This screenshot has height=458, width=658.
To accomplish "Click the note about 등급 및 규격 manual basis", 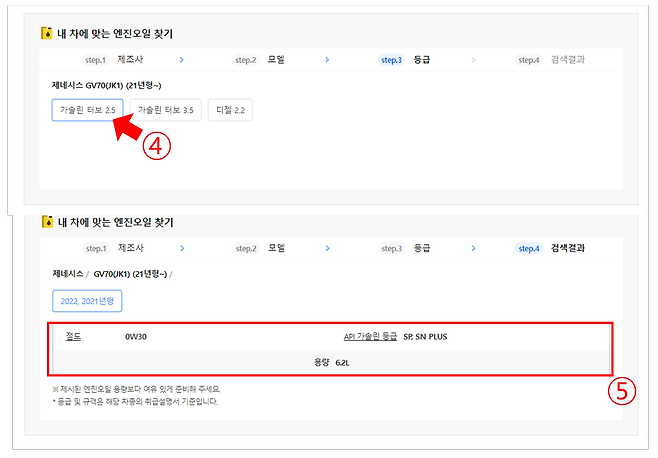I will pyautogui.click(x=135, y=401).
